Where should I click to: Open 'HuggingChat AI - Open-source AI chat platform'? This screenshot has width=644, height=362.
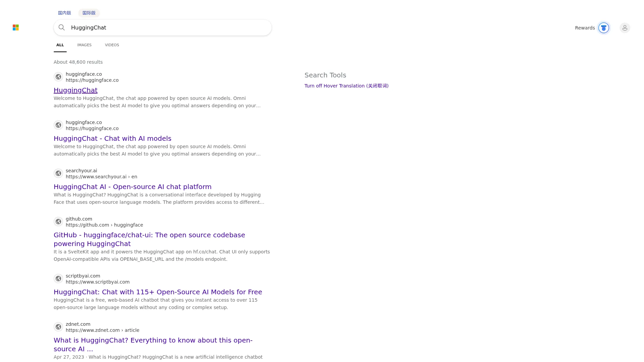click(x=132, y=187)
